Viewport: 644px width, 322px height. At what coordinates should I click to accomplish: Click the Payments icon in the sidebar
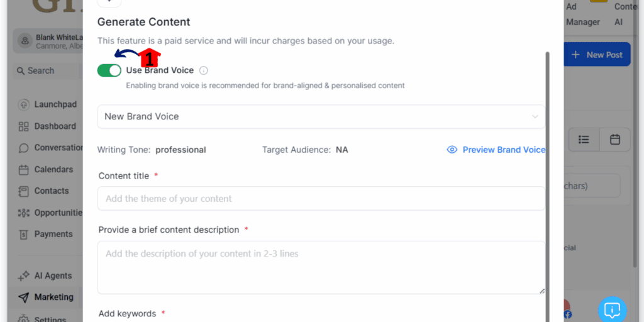click(24, 234)
